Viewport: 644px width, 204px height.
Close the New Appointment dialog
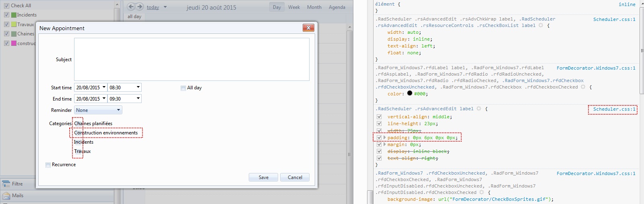click(x=308, y=28)
